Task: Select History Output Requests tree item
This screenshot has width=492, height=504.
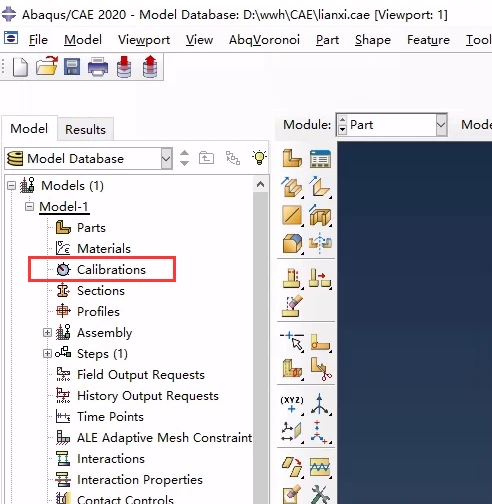Action: [x=148, y=396]
